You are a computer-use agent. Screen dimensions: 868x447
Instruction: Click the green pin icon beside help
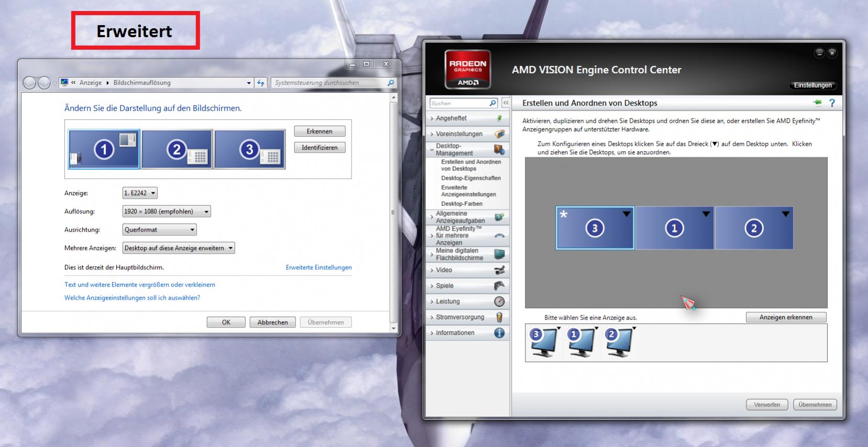(x=817, y=102)
